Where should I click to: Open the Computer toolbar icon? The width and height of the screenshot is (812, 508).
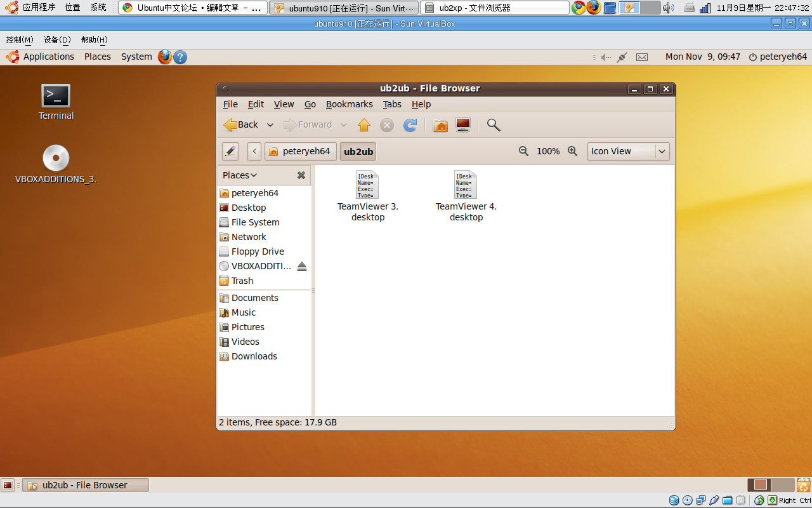(x=463, y=125)
